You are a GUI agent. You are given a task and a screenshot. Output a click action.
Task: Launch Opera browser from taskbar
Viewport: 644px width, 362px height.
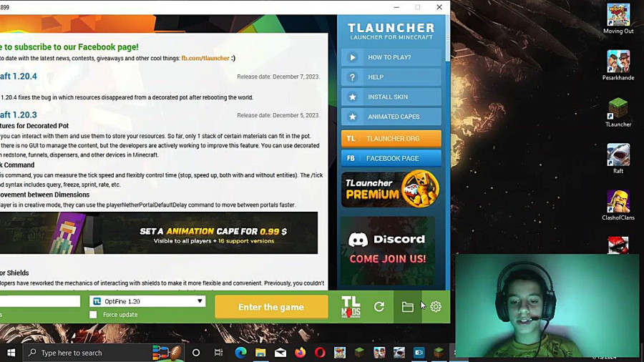coord(320,353)
